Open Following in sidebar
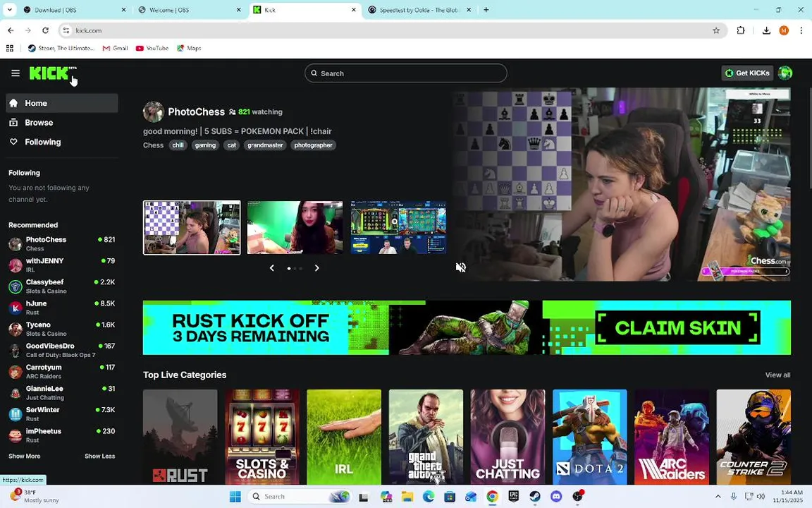 pos(61,142)
